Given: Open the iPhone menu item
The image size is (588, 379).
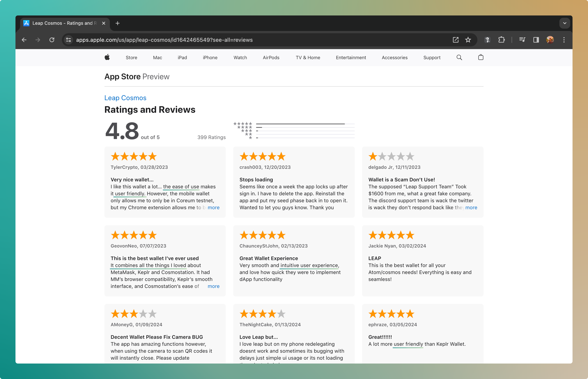Looking at the screenshot, I should click(210, 58).
